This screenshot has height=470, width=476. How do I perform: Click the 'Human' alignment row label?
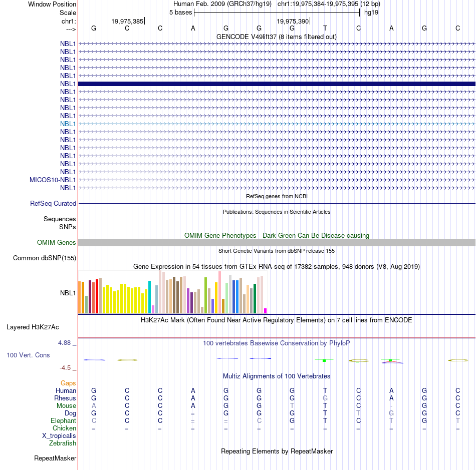click(66, 390)
